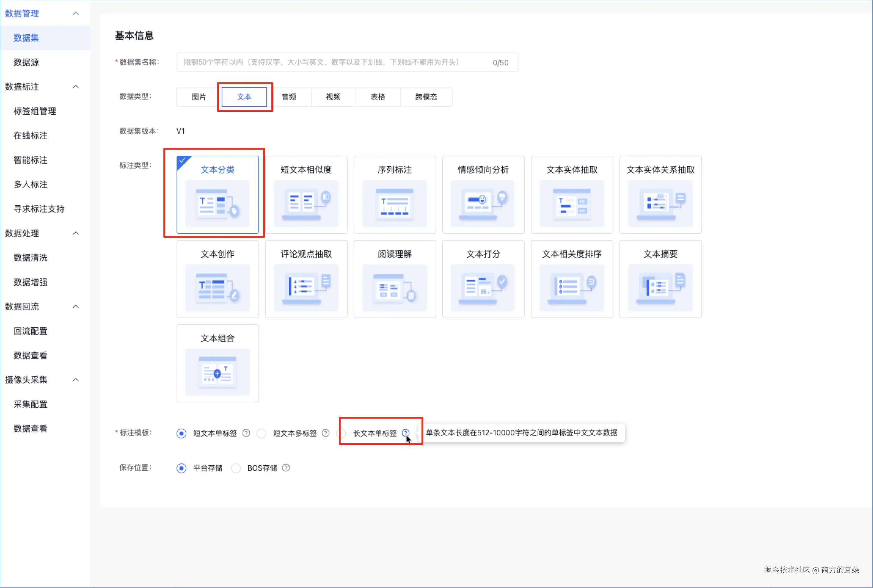
Task: Choose the 短文本相似度 annotation type card
Action: point(306,194)
